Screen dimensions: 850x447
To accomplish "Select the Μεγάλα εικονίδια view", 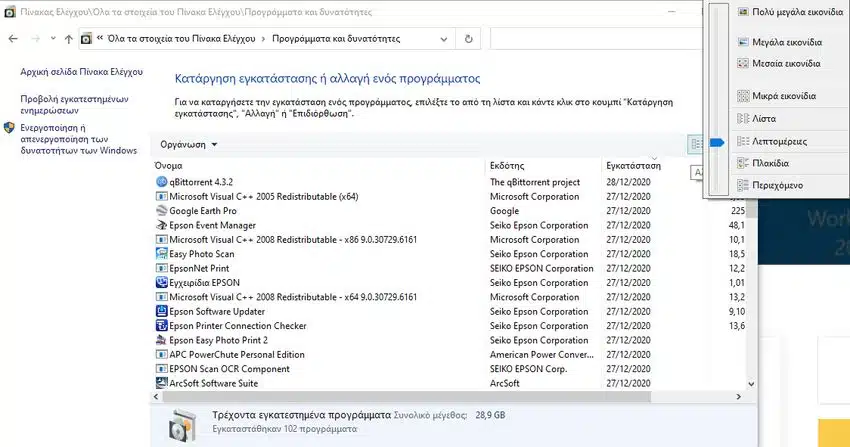I will [780, 42].
